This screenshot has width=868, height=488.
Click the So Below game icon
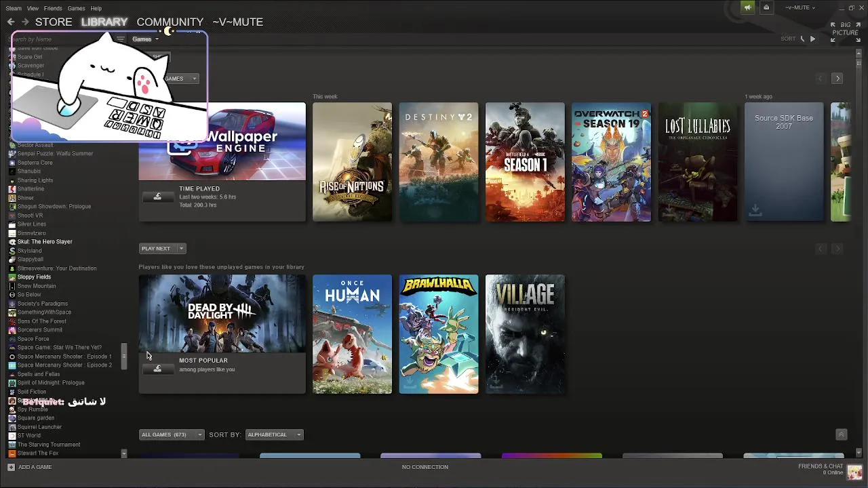12,295
